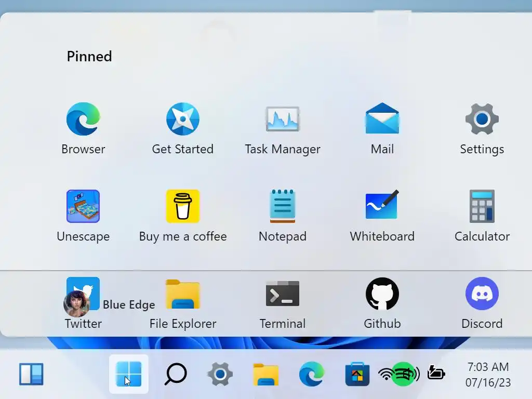532x399 pixels.
Task: Launch the Unescape game
Action: tap(83, 216)
